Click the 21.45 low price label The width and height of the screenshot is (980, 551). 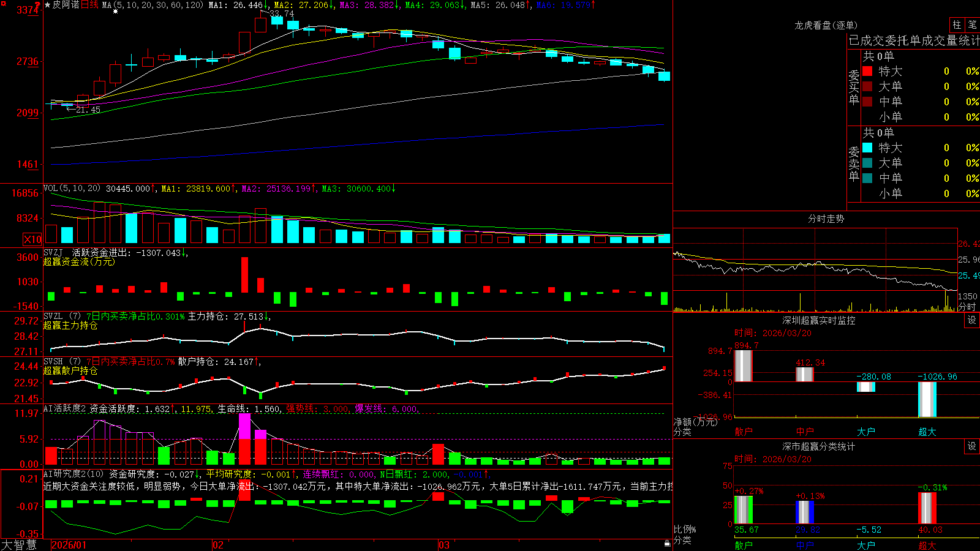[x=88, y=110]
